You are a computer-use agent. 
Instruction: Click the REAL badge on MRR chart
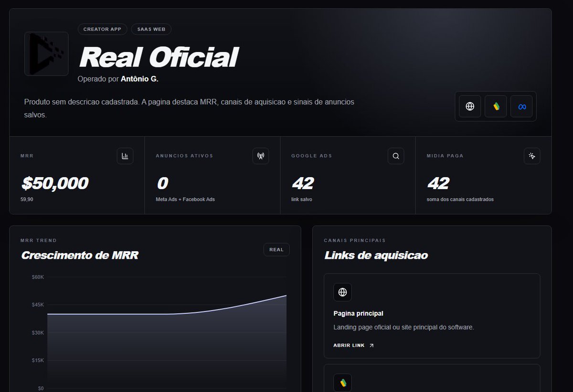pos(276,250)
